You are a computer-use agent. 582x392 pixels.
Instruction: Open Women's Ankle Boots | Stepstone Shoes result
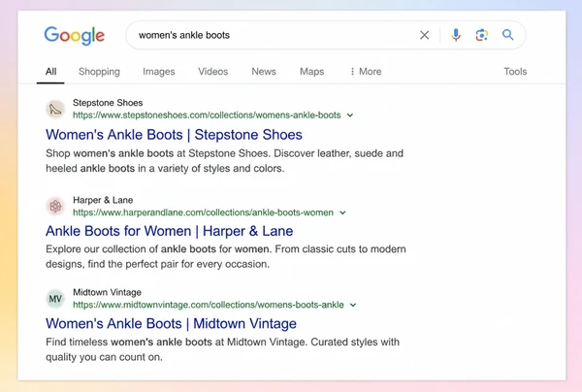pyautogui.click(x=174, y=135)
